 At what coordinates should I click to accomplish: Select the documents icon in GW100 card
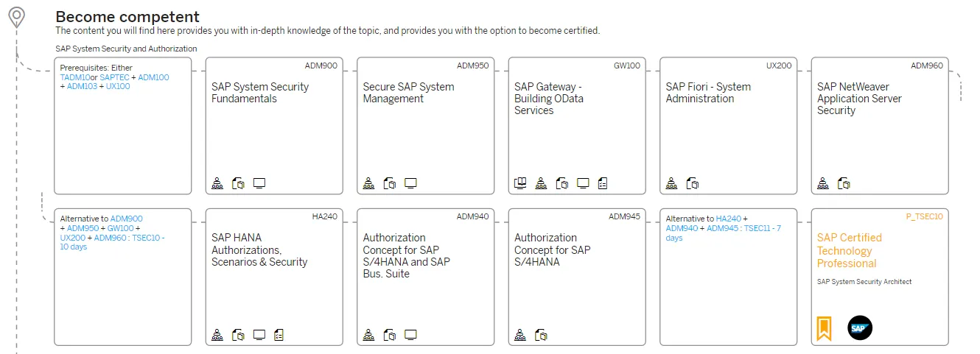(562, 183)
